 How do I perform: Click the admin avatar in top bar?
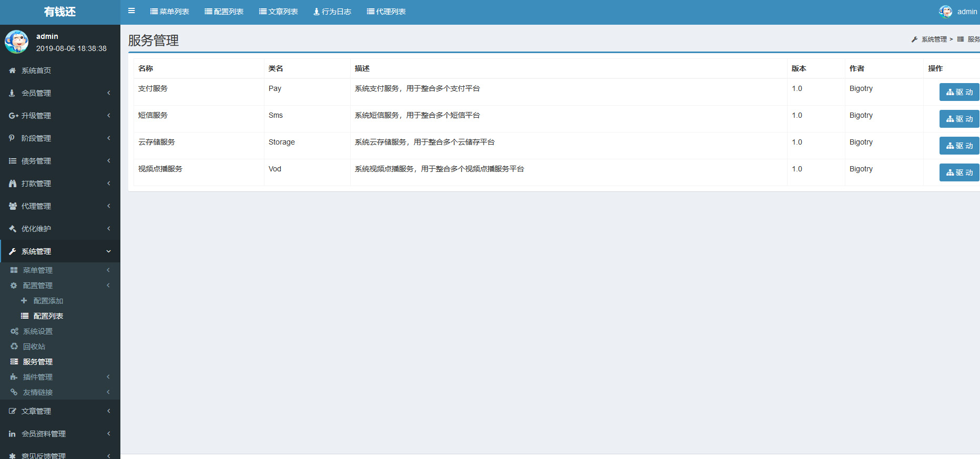(945, 12)
